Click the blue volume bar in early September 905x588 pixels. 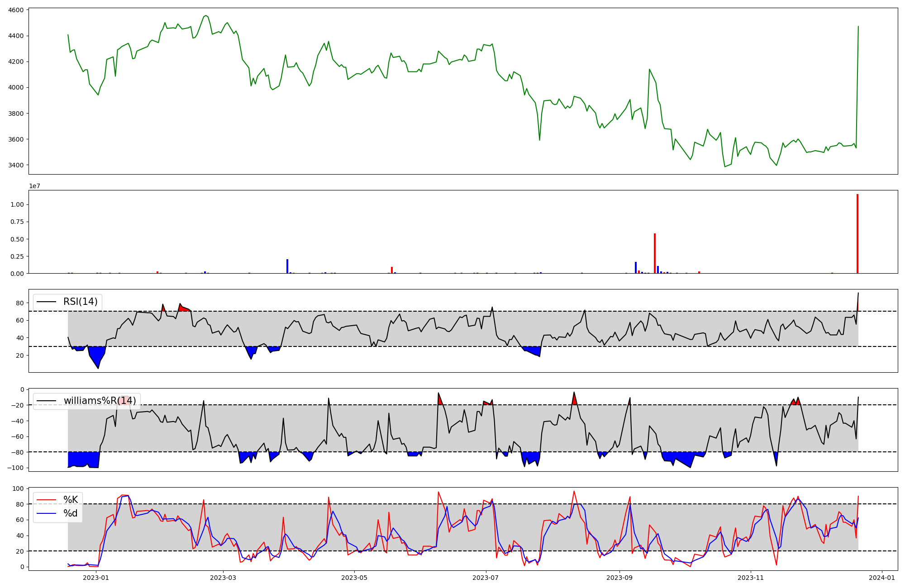(636, 267)
